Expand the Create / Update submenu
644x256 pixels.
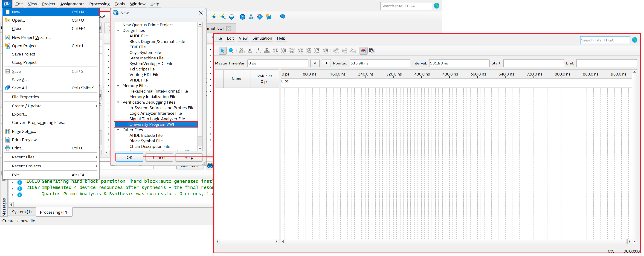96,106
